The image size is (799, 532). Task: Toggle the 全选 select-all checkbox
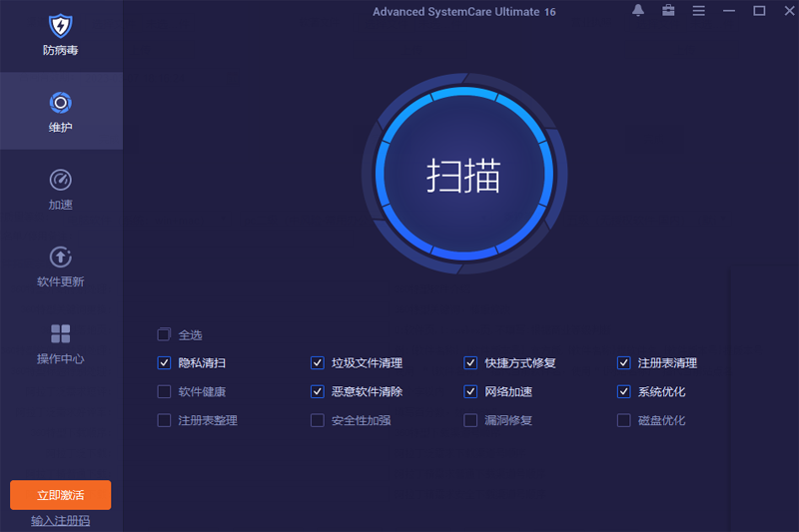coord(164,334)
